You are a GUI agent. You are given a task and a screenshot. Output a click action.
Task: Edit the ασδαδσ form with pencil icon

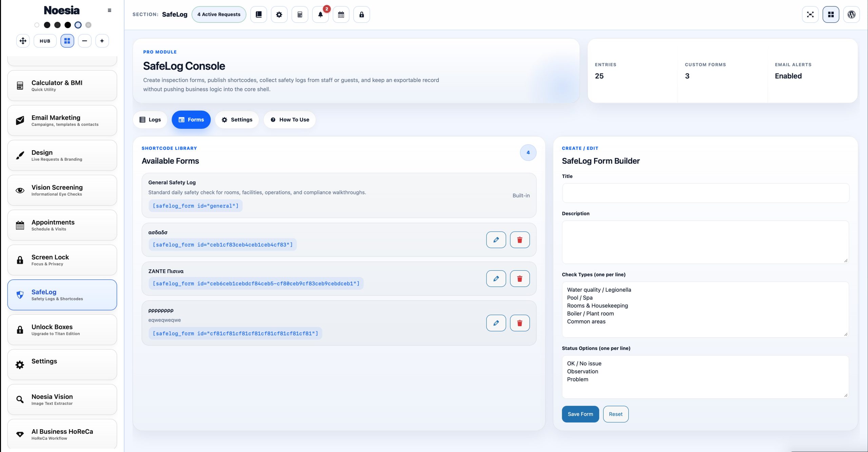click(496, 240)
